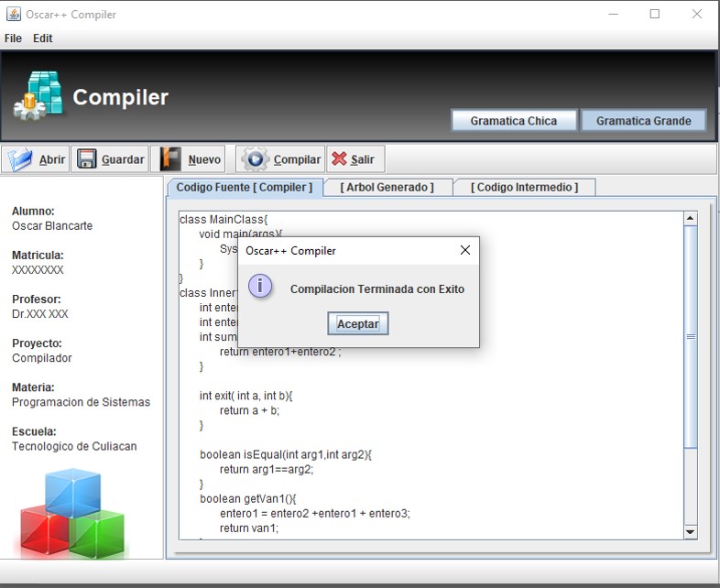The image size is (720, 588).
Task: Select the Gramatica Chica button
Action: [514, 121]
